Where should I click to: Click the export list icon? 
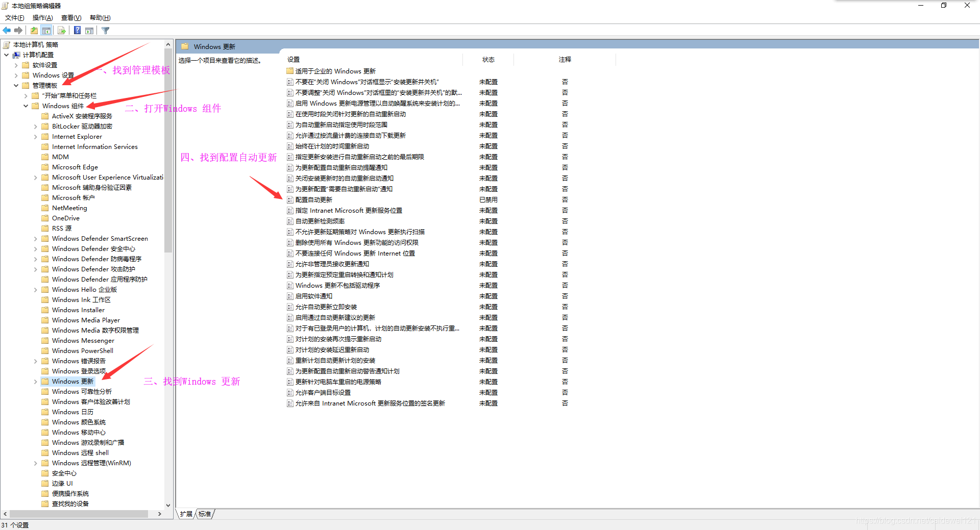coord(61,30)
